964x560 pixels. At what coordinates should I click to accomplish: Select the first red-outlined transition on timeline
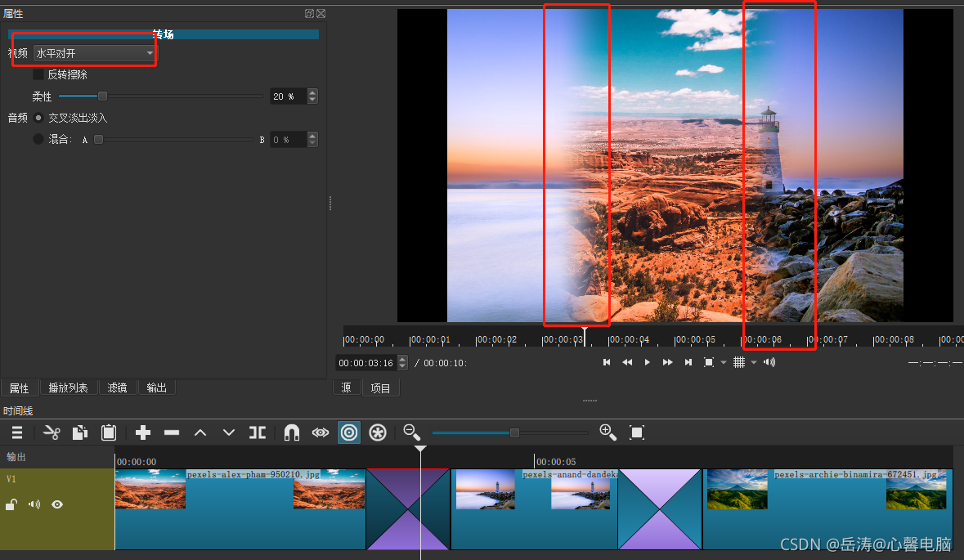coord(408,509)
